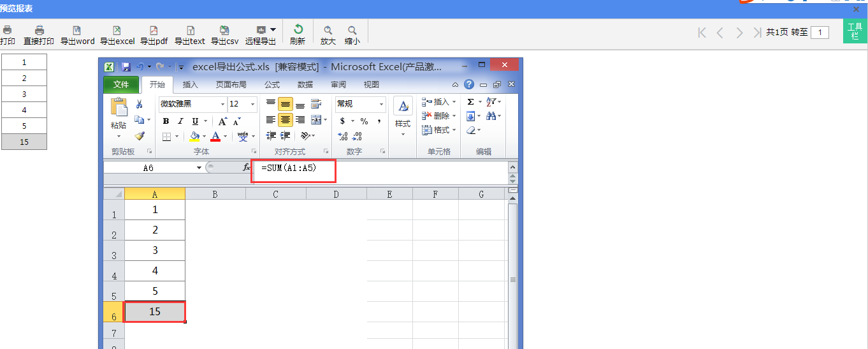Click the 导出word export icon
868x349 pixels.
pos(77,31)
